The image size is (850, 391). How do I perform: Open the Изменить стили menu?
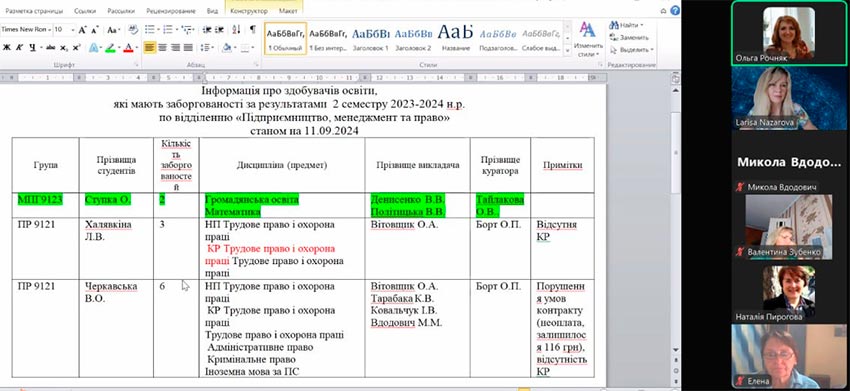click(x=588, y=39)
